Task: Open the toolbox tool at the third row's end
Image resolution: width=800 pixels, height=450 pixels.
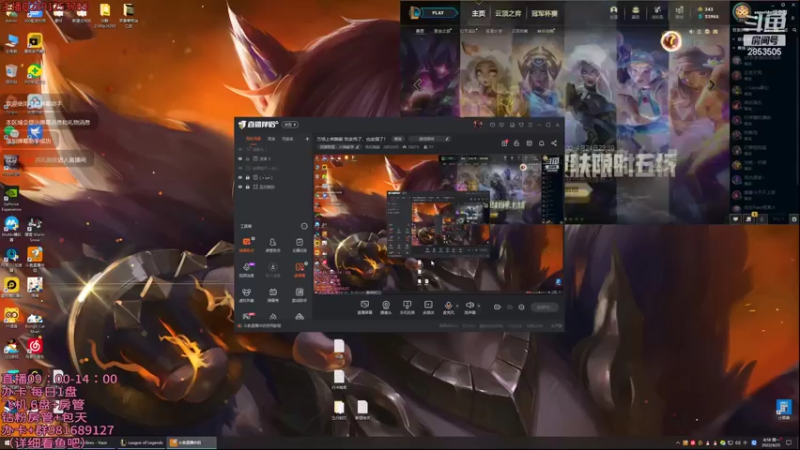Action: coord(299,294)
